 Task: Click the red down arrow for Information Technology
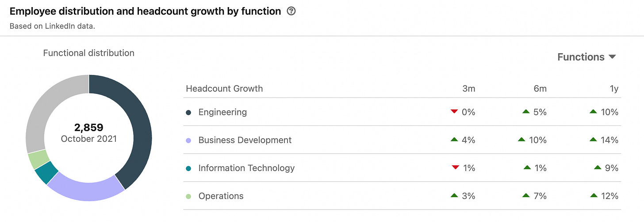coord(455,167)
